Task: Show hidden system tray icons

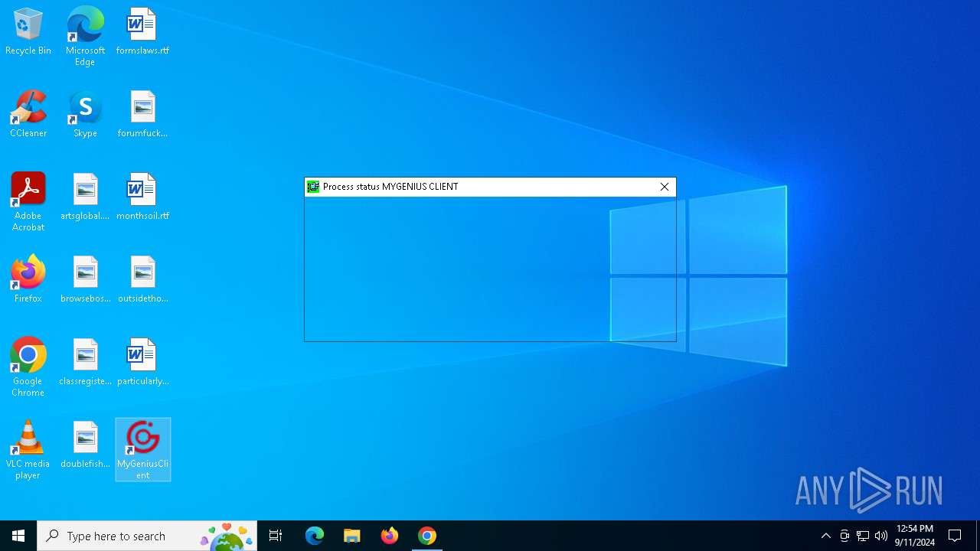Action: click(x=826, y=536)
